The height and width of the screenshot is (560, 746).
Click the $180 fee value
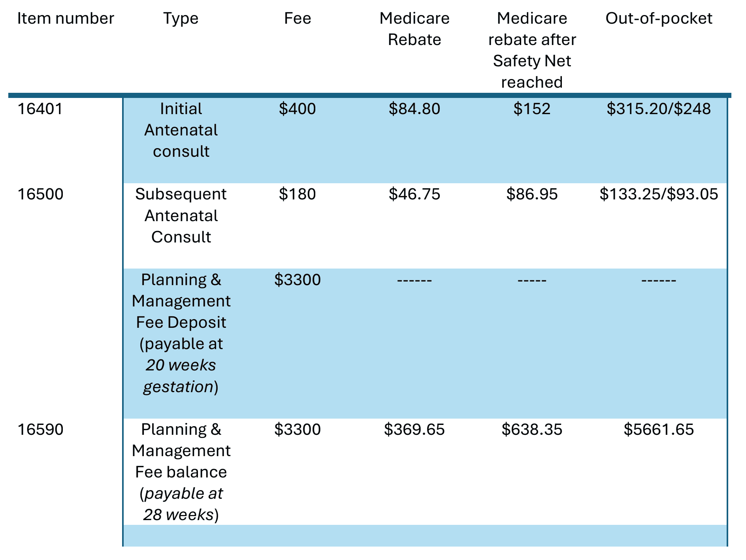tap(297, 194)
